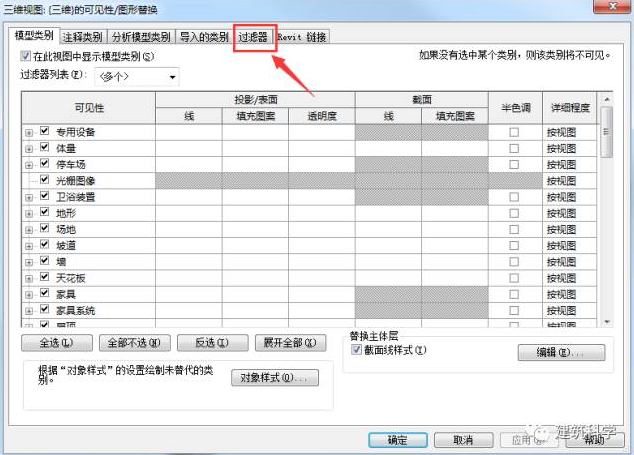Viewport: 634px width, 455px height.
Task: Expand the 家具 category tree node
Action: [x=29, y=294]
